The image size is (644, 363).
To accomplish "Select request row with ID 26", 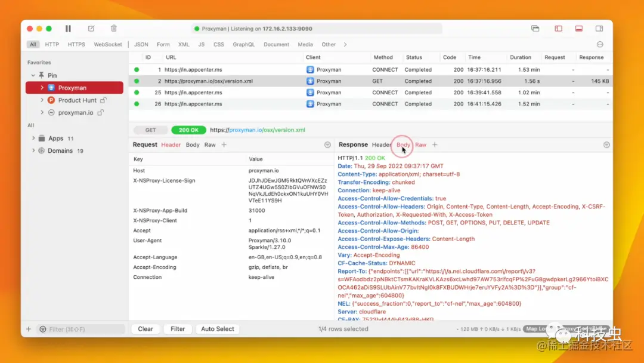I will [x=370, y=104].
